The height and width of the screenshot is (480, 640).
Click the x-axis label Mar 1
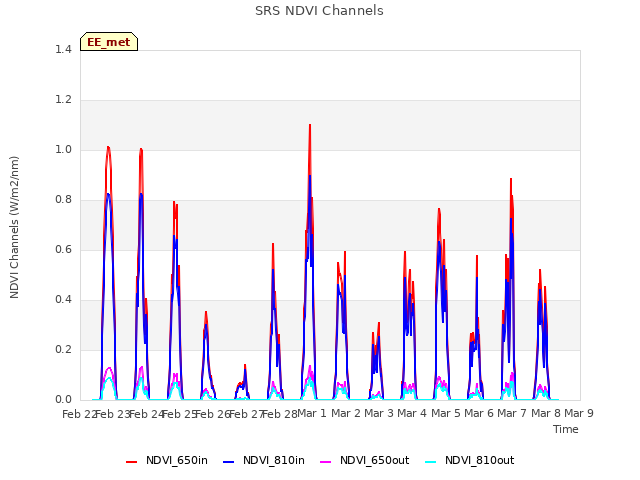click(x=312, y=413)
